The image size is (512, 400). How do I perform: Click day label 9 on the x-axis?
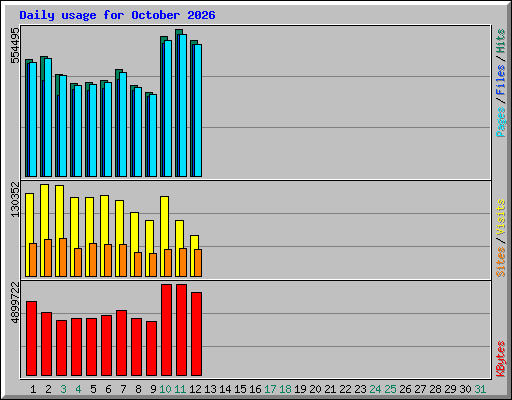coord(153,389)
